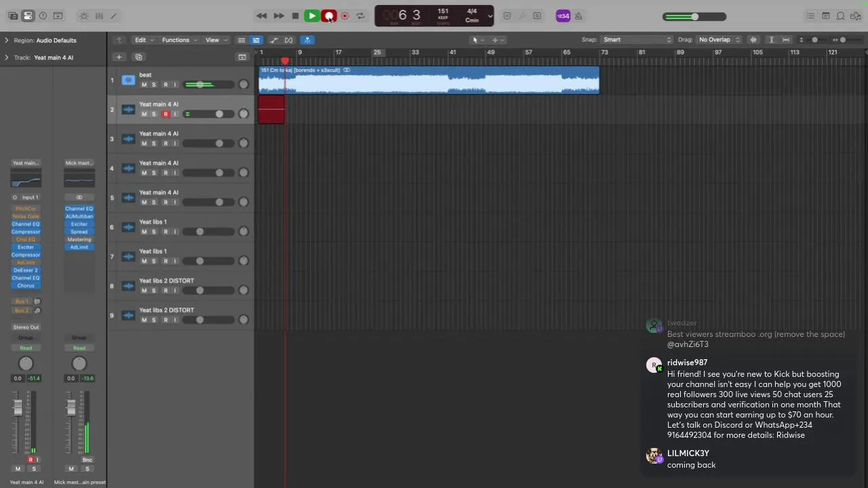Image resolution: width=868 pixels, height=488 pixels.
Task: Open the Pointer tool menu
Action: pyautogui.click(x=477, y=40)
